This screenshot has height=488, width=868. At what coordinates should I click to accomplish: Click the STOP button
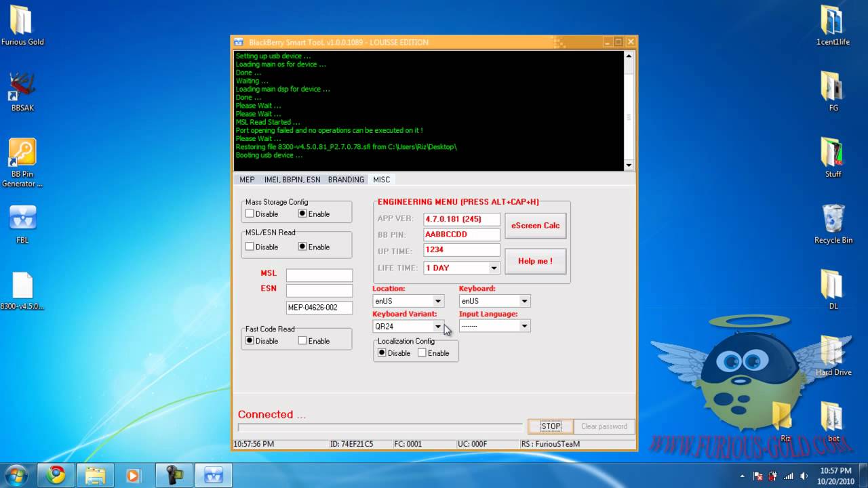click(551, 426)
